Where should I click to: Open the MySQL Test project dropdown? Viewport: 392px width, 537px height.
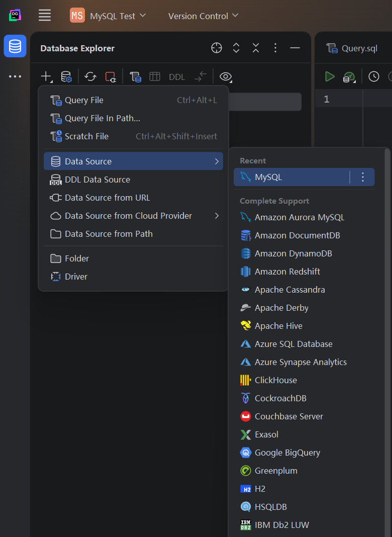click(x=108, y=16)
